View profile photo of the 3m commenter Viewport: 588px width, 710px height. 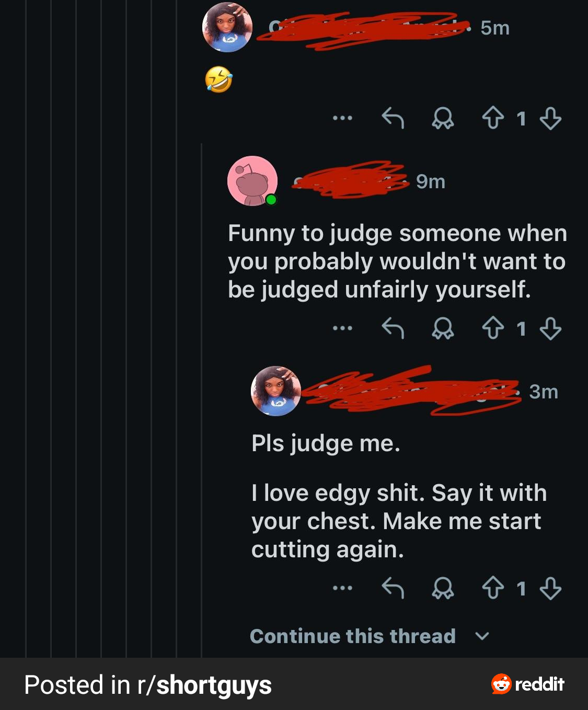tap(276, 391)
